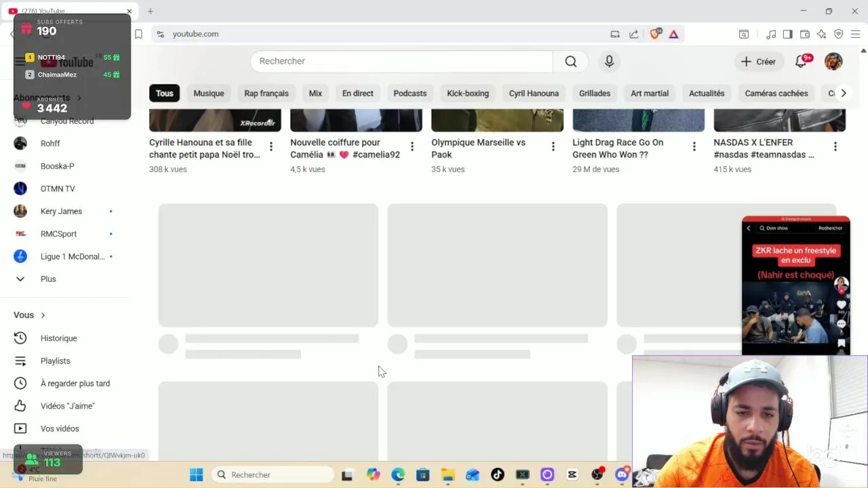Open a new browser tab with plus
This screenshot has width=868, height=488.
tap(151, 11)
